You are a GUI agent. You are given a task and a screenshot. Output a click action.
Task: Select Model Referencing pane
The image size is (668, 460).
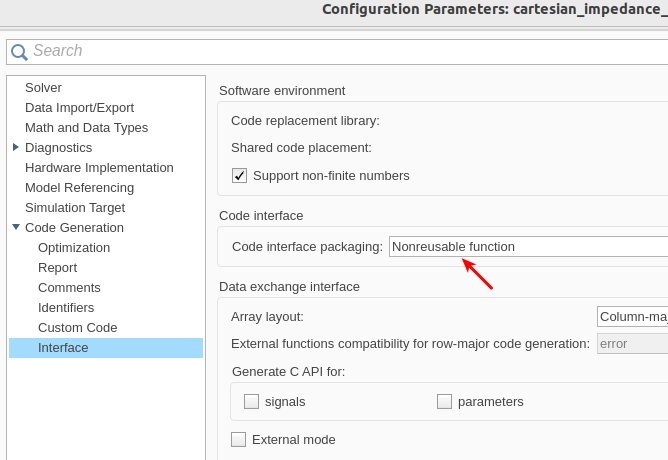pyautogui.click(x=79, y=188)
